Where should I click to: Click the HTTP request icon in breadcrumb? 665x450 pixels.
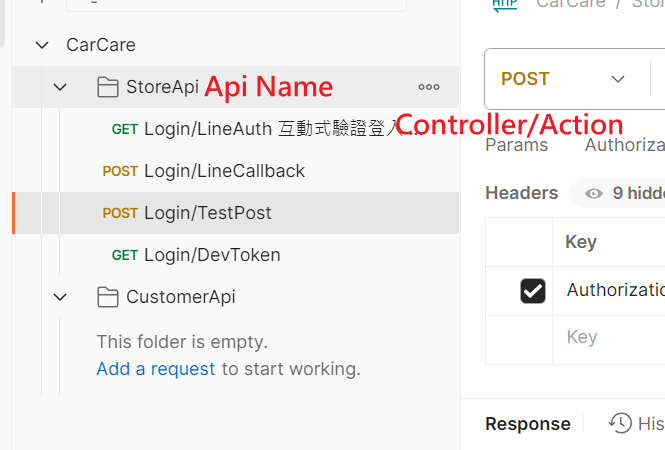pyautogui.click(x=505, y=4)
